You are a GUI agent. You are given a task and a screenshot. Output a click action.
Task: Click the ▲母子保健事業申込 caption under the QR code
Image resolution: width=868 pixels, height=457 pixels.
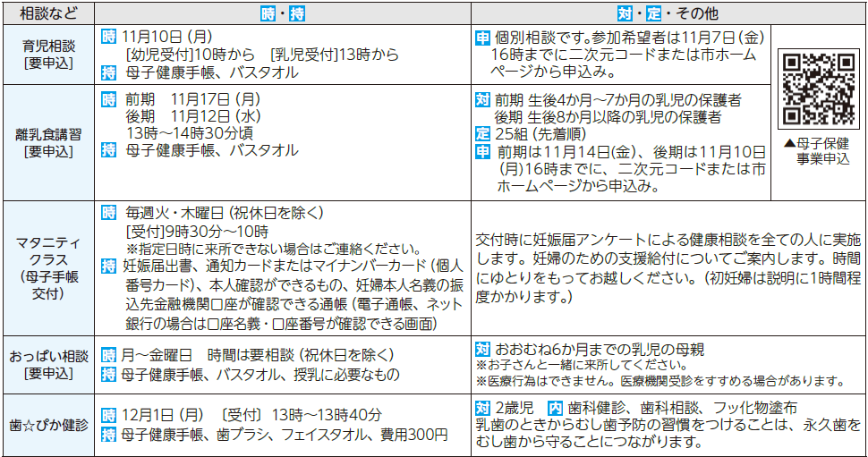coord(819,150)
